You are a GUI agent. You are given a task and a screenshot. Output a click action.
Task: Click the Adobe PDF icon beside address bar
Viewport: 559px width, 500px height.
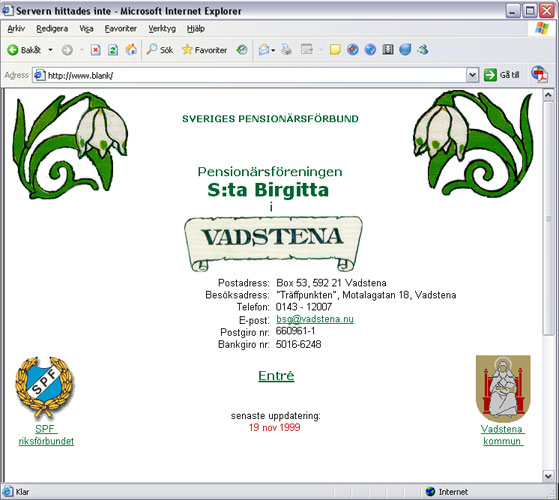pos(539,74)
